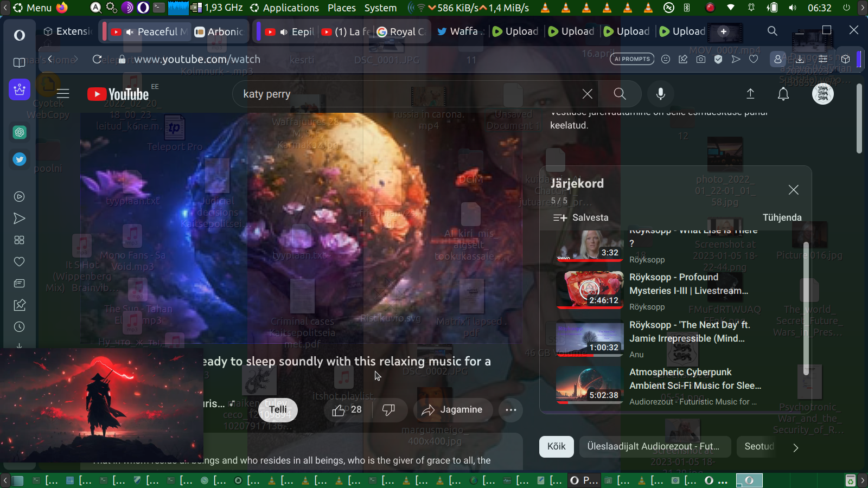This screenshot has height=488, width=868.
Task: Open the Aria AI crown sidebar icon
Action: point(20,89)
